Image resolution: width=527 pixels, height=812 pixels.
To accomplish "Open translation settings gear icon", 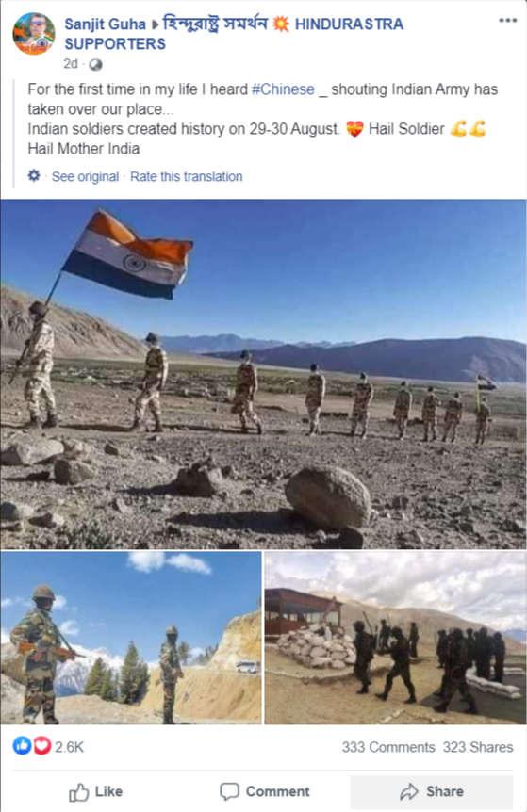I will [x=34, y=176].
